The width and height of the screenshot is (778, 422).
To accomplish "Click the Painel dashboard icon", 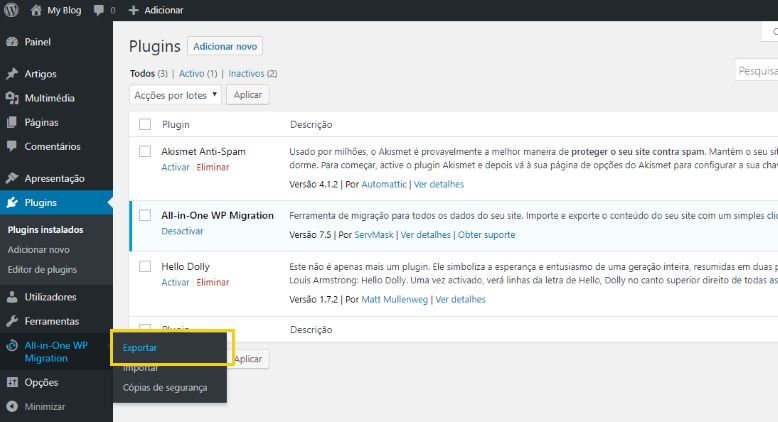I will coord(12,42).
